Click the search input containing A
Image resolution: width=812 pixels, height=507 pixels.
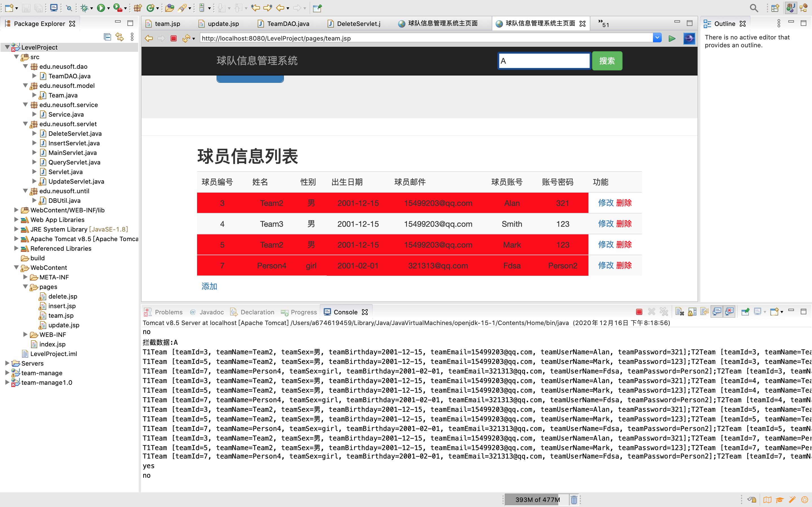544,61
